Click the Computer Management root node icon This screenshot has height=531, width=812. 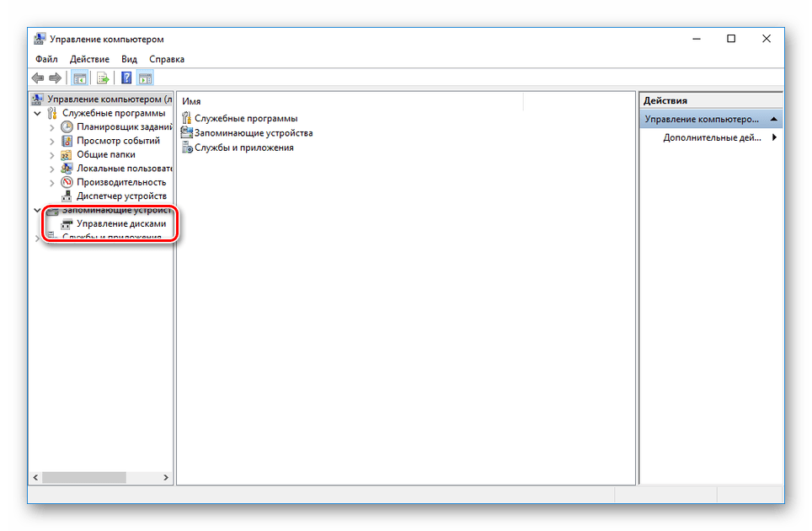38,99
